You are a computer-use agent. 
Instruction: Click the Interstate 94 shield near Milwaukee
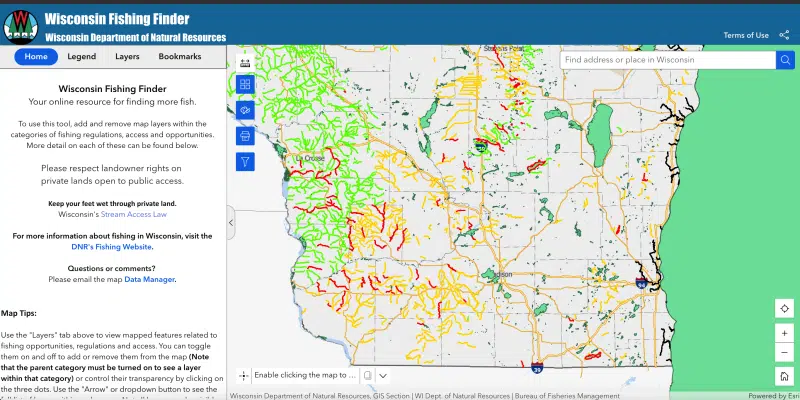coord(641,282)
